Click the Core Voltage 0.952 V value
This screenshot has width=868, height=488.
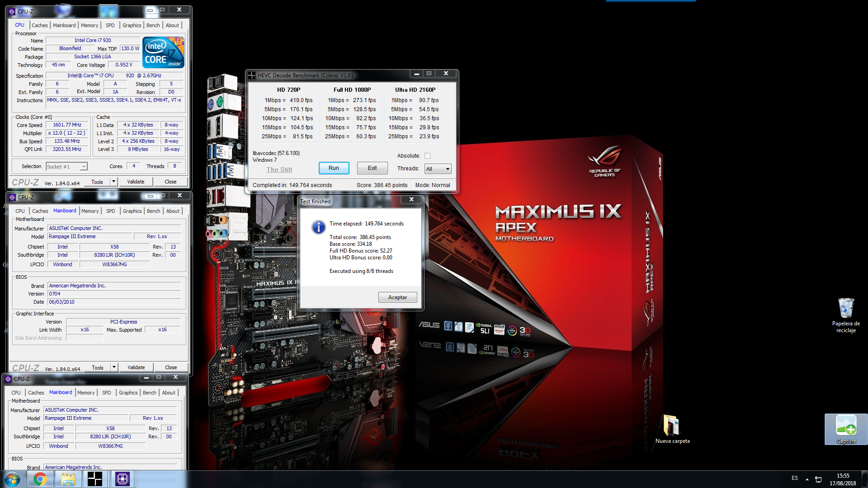[x=123, y=65]
